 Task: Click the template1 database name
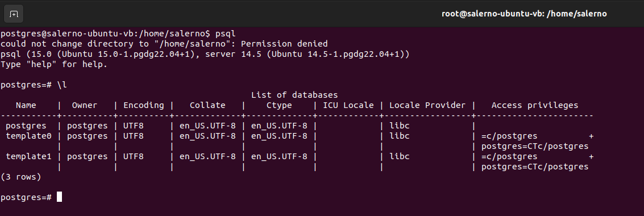coord(28,156)
